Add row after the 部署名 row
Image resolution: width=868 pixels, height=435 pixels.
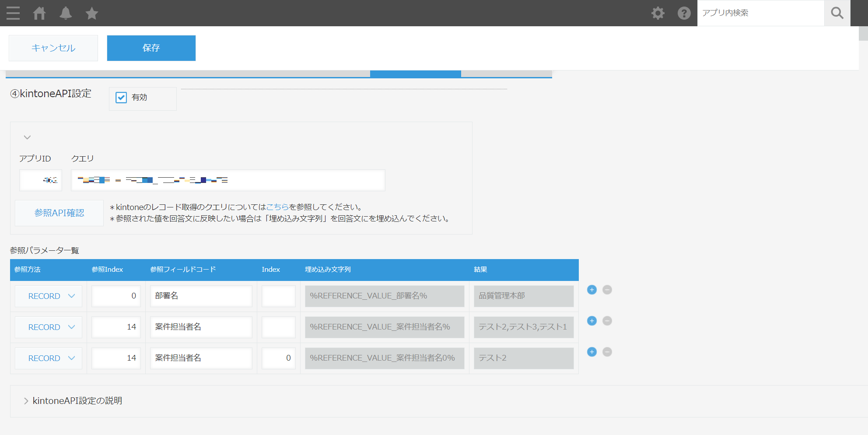click(x=591, y=290)
